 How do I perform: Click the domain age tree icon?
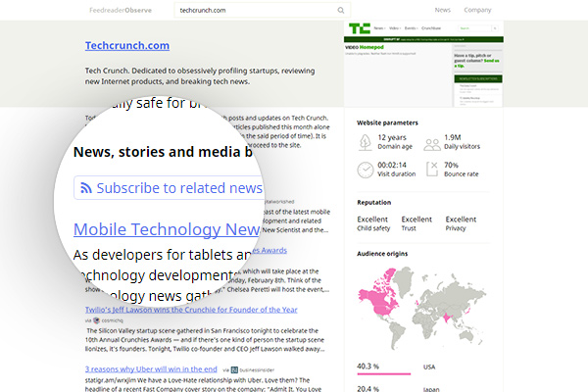(x=365, y=143)
